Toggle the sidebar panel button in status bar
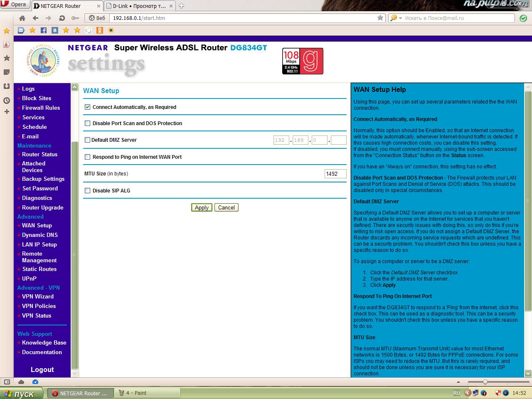The height and width of the screenshot is (399, 532). point(7,382)
